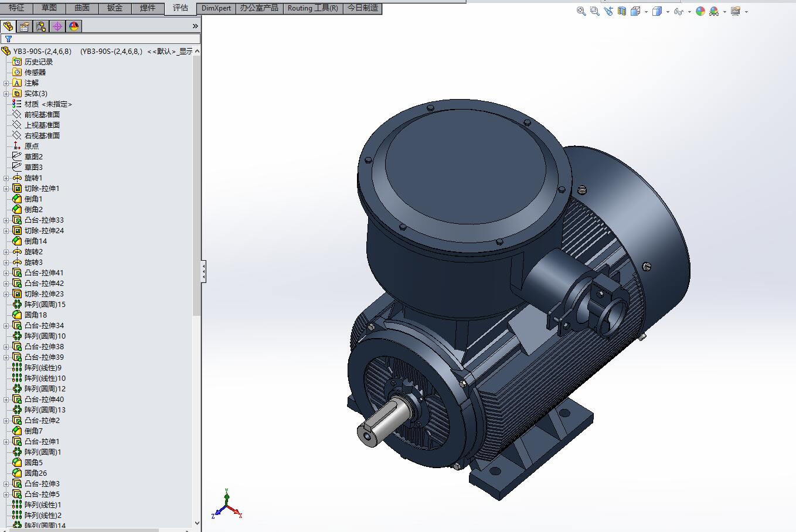The width and height of the screenshot is (796, 532).
Task: Open the 办公室产品 tab
Action: pos(259,8)
